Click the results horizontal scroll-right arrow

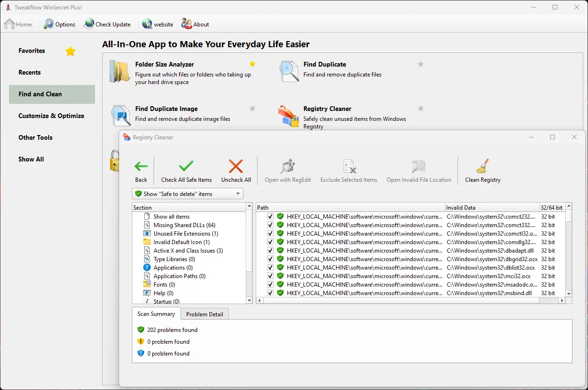[562, 300]
